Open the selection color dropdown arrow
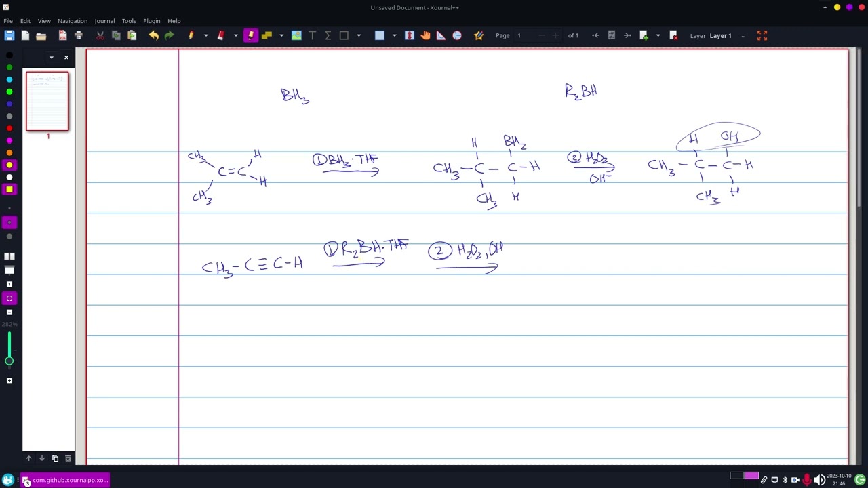Viewport: 868px width, 488px height. click(x=395, y=35)
